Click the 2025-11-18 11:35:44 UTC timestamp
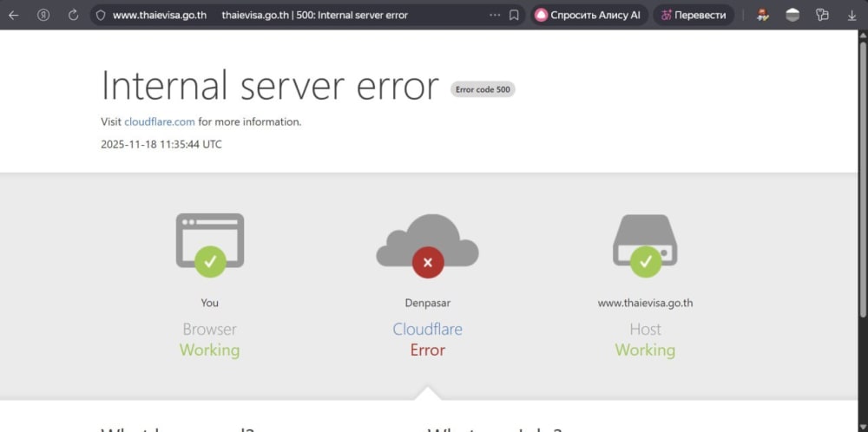 [161, 144]
